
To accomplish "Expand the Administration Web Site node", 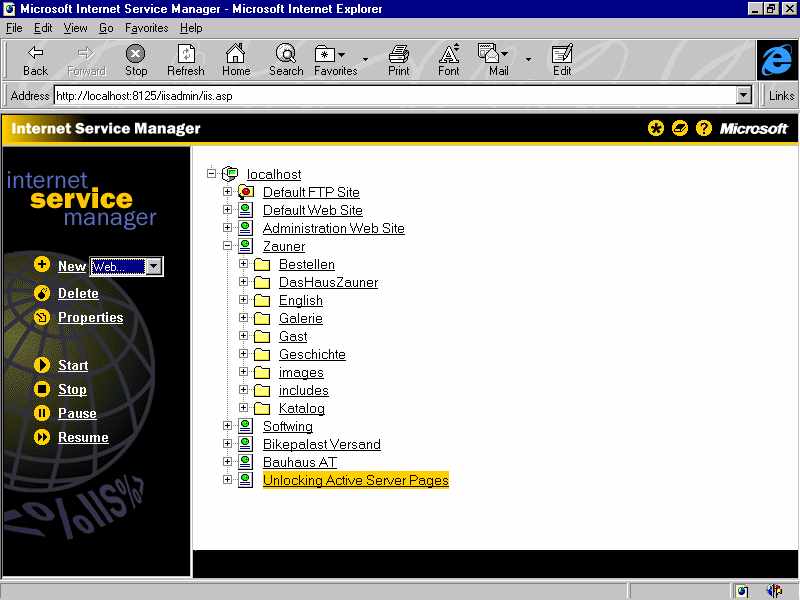I will [x=228, y=228].
